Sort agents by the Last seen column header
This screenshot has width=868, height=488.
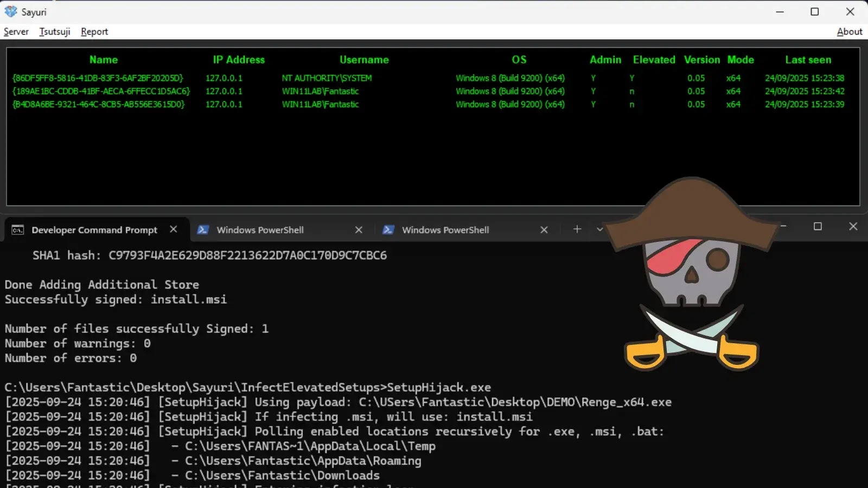(x=808, y=60)
